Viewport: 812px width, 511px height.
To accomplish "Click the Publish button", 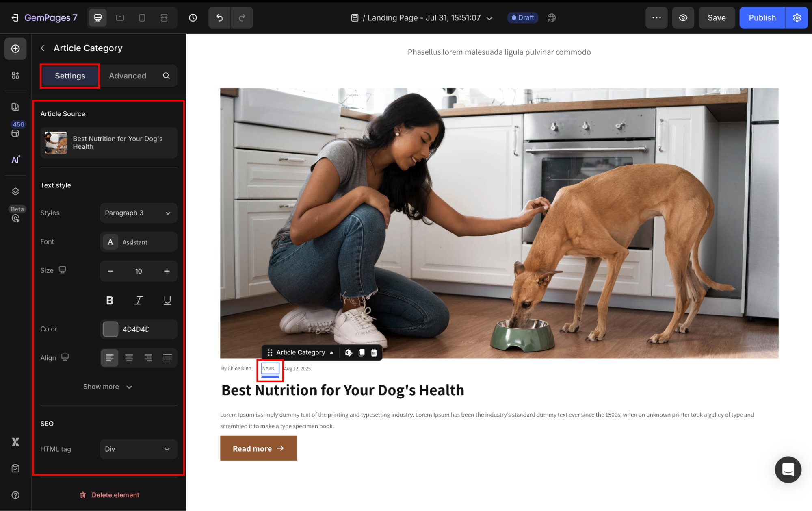I will [762, 18].
